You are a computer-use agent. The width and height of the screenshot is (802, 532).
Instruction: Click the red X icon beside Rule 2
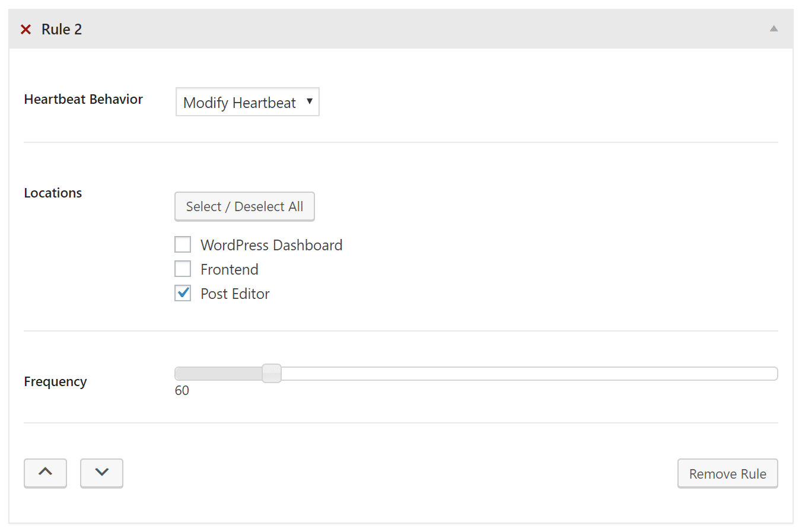(x=26, y=29)
